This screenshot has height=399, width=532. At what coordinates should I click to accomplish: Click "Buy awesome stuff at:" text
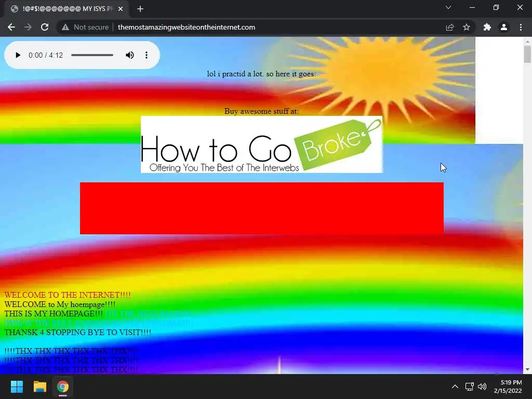tap(262, 111)
